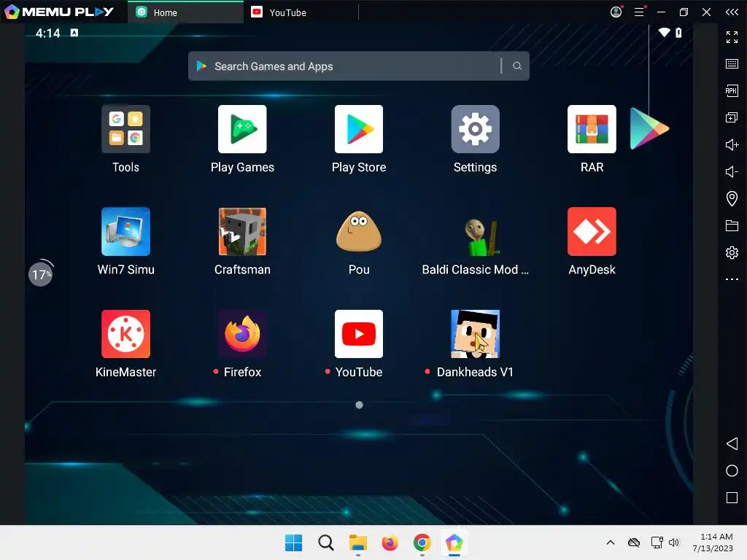
Task: Click the Android back triangle button
Action: (732, 444)
